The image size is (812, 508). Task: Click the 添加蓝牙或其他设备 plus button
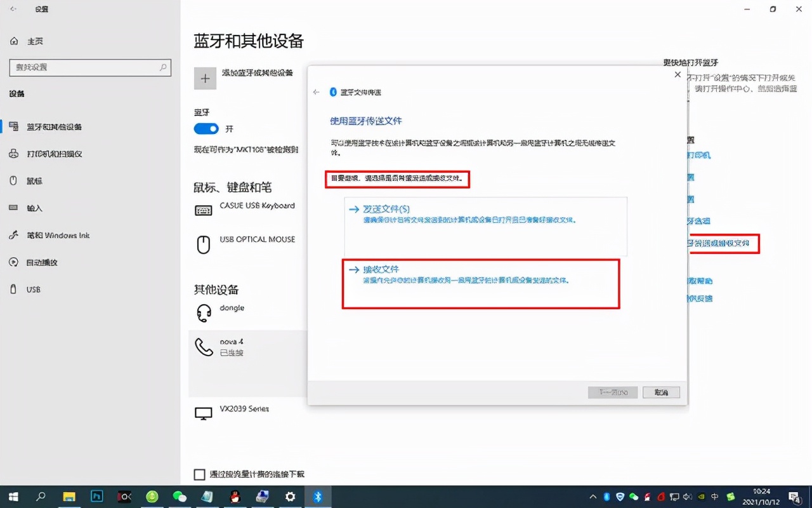(205, 78)
